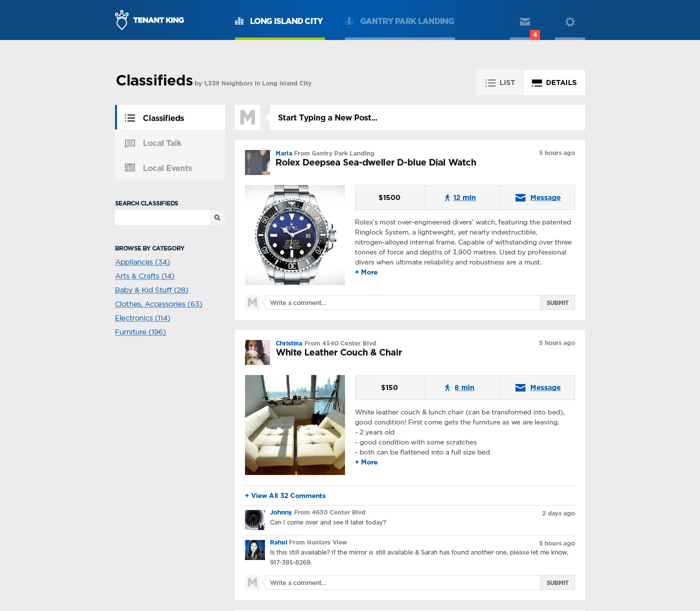Viewport: 700px width, 611px height.
Task: Expand More on the couch description
Action: [x=366, y=462]
